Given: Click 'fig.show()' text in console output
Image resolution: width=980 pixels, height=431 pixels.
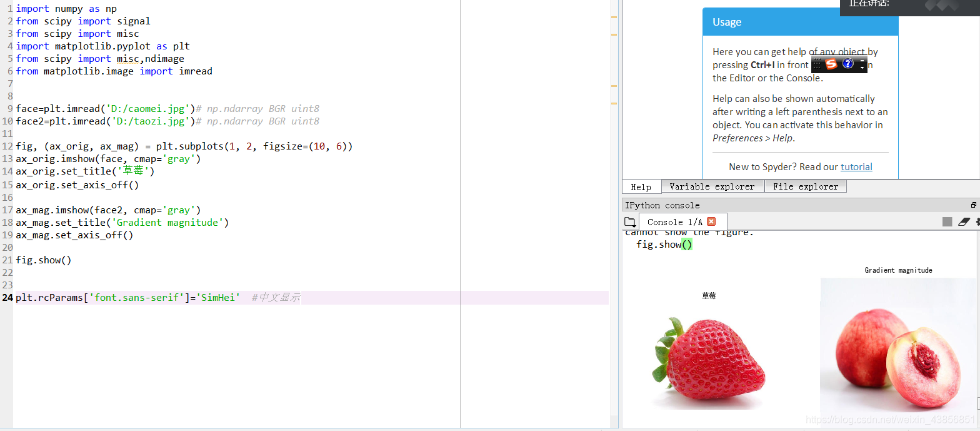Looking at the screenshot, I should [664, 245].
